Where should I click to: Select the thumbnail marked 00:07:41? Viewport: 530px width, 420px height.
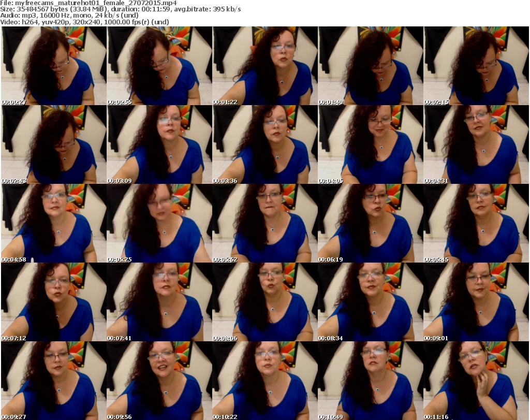pos(159,302)
